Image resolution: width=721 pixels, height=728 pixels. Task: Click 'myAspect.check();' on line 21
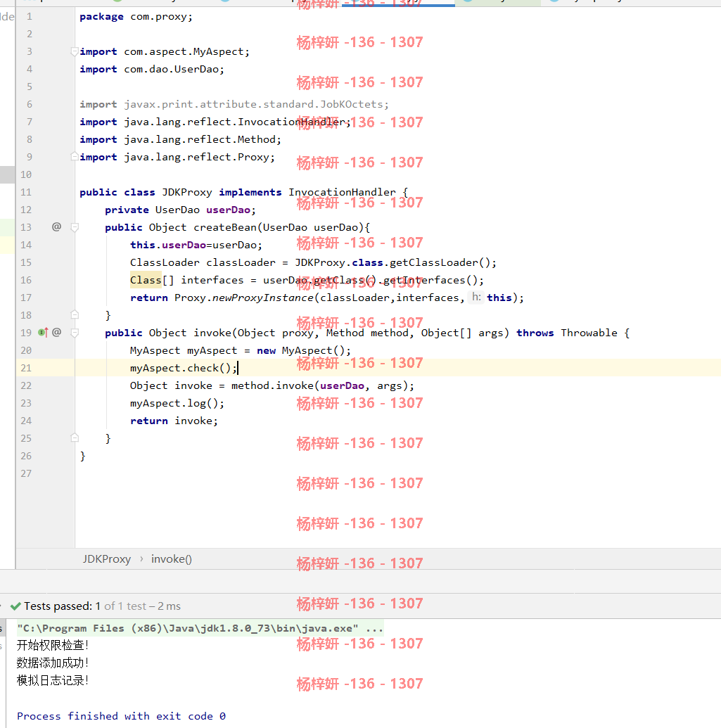point(184,368)
